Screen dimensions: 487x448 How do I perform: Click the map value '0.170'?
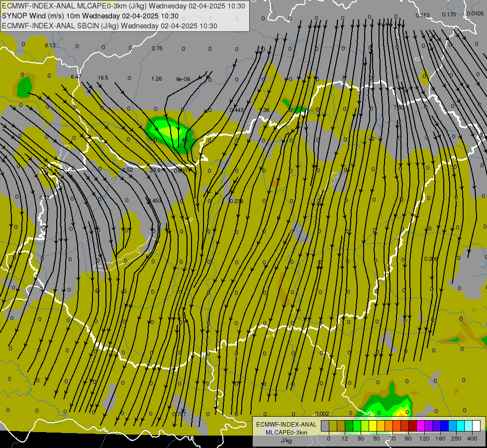pos(449,14)
